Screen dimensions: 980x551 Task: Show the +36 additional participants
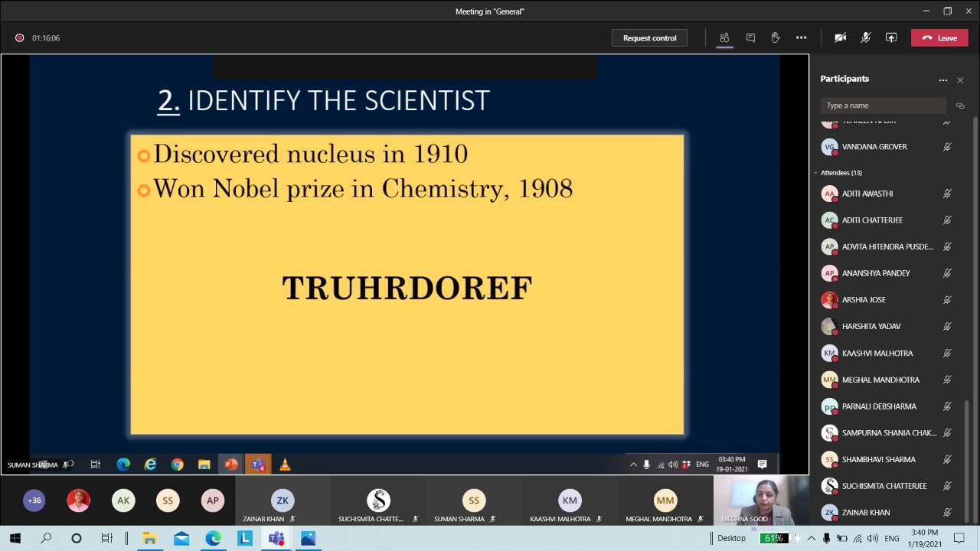(34, 500)
